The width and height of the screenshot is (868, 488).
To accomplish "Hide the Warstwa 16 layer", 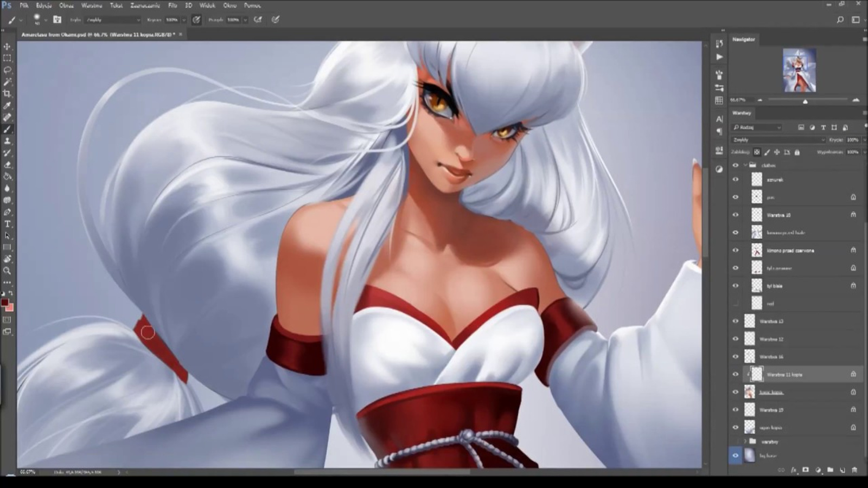I will [736, 357].
